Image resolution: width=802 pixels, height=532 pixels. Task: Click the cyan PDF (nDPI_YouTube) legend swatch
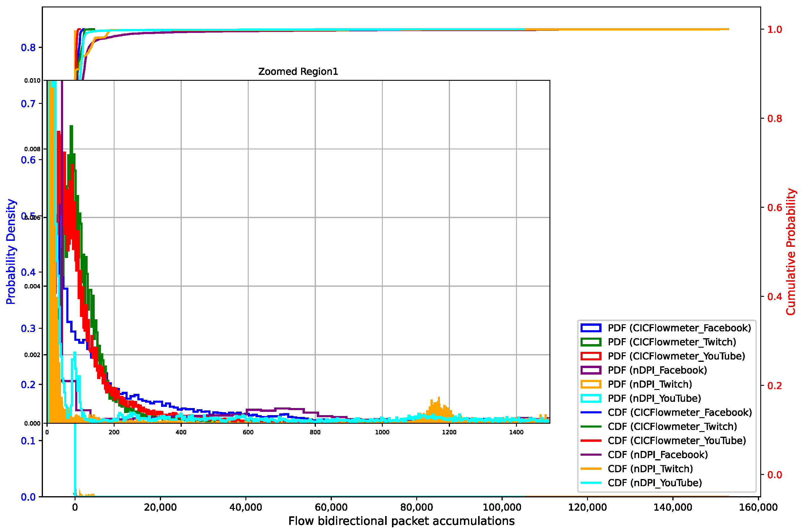click(591, 398)
